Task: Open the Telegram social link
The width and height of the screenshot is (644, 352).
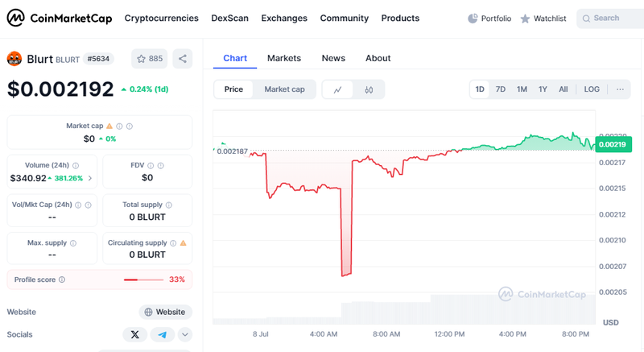Action: pos(162,334)
